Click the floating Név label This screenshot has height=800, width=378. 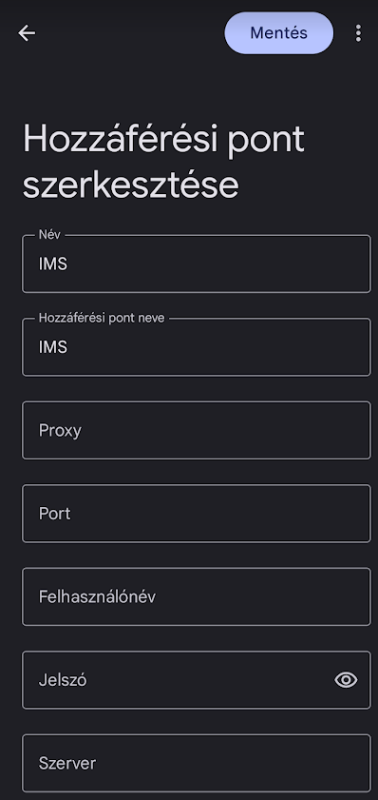point(49,235)
